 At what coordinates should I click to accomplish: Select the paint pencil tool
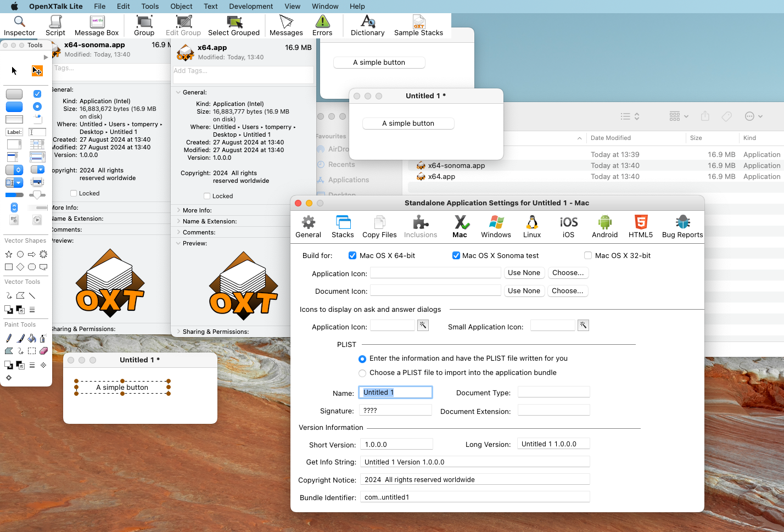coord(9,338)
